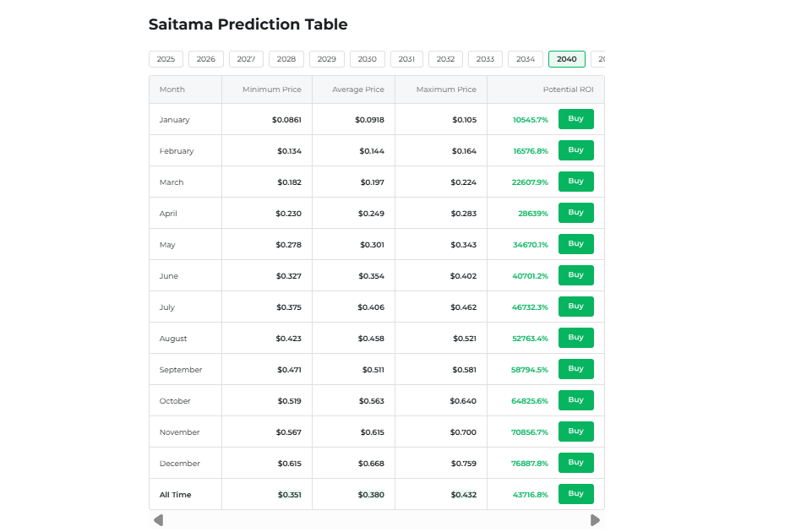Click the horizontal scrollbar track below table
801x532 pixels.
[x=376, y=520]
